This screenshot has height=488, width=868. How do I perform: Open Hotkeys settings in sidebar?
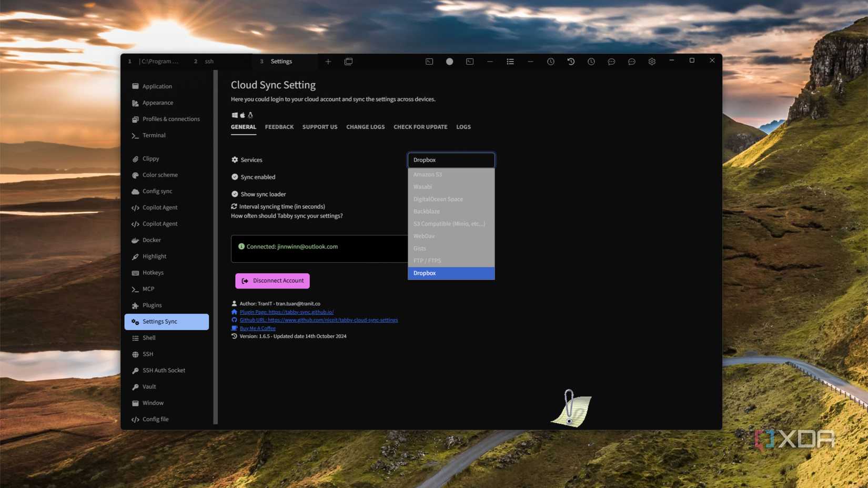tap(167, 273)
